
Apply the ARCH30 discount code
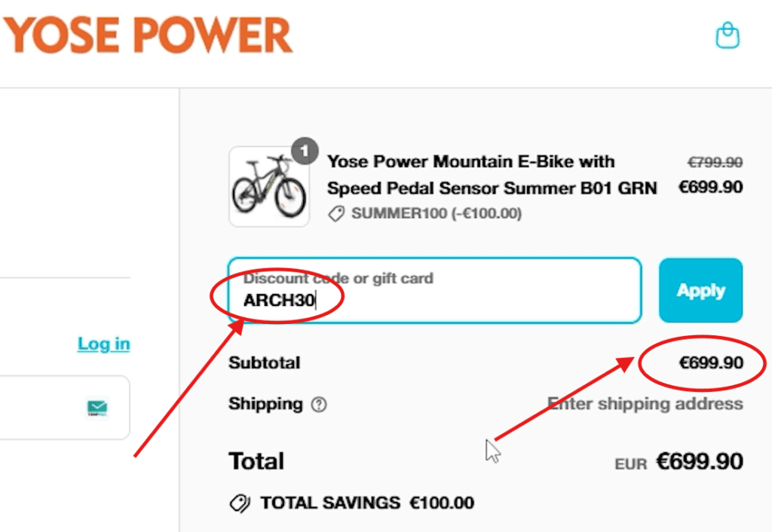coord(700,290)
